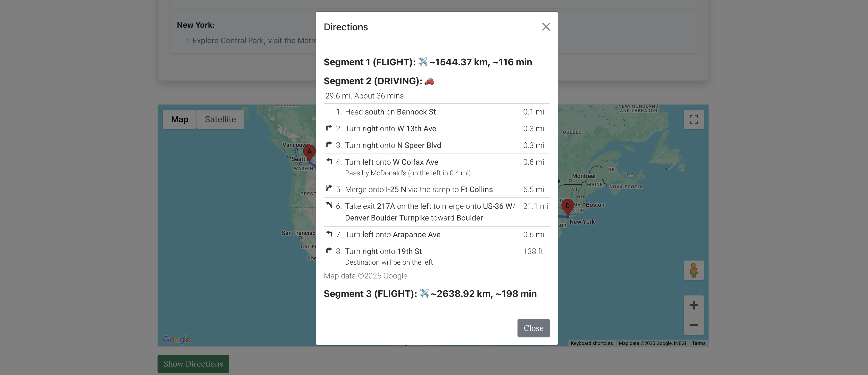
Task: Click the Street View pegman icon
Action: pos(693,270)
